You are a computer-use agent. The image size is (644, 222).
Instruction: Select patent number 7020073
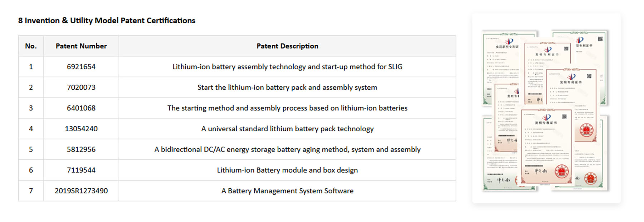81,88
